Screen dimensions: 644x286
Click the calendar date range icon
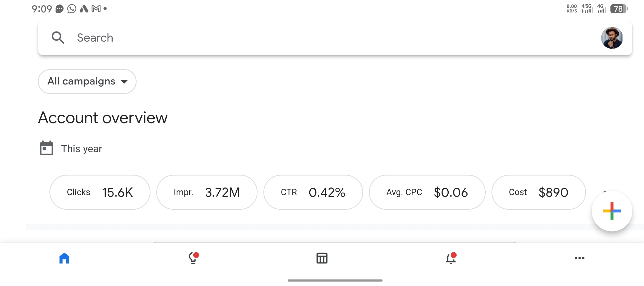click(47, 148)
